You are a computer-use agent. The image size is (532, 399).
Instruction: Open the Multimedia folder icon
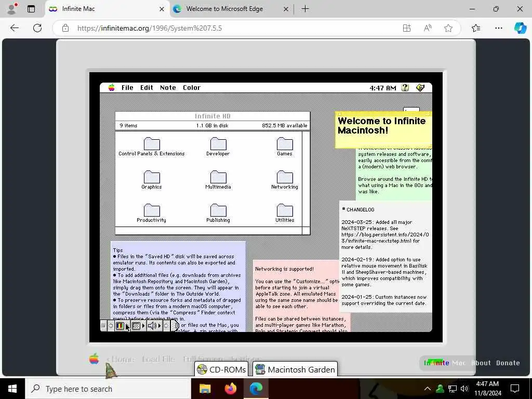point(218,177)
